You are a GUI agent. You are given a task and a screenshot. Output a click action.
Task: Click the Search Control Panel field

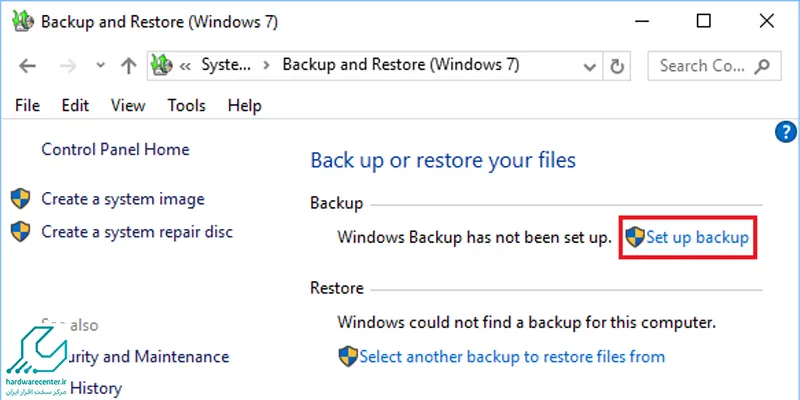tap(714, 66)
